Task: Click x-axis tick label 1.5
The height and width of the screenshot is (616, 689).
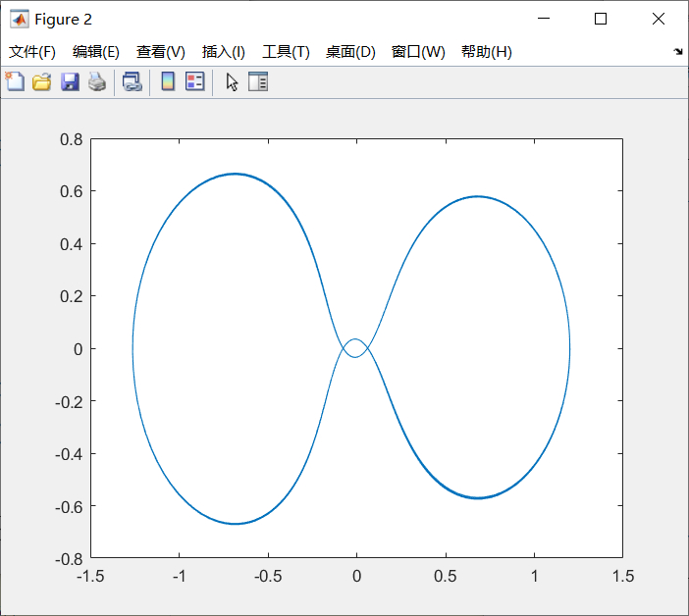Action: coord(623,576)
